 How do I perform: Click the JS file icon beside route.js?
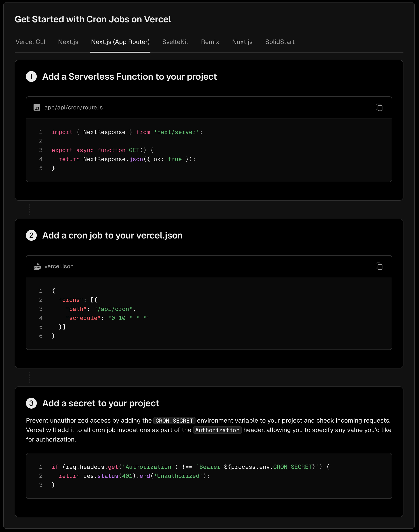click(37, 107)
